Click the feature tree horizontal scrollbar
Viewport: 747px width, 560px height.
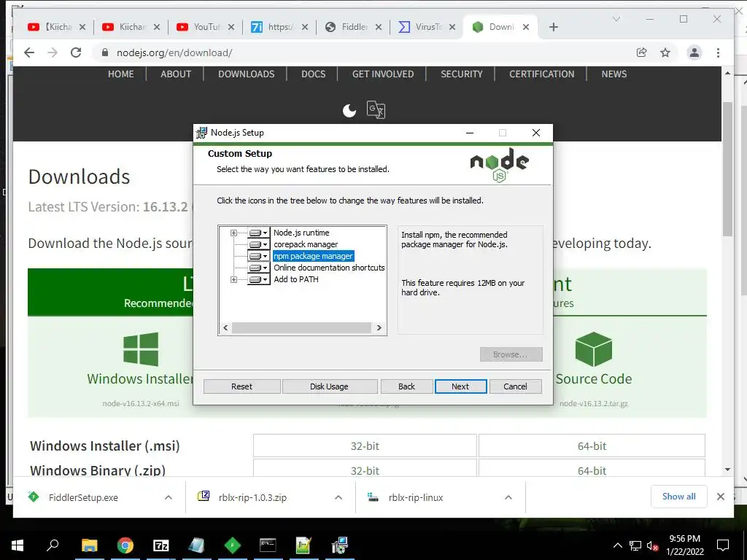point(301,327)
